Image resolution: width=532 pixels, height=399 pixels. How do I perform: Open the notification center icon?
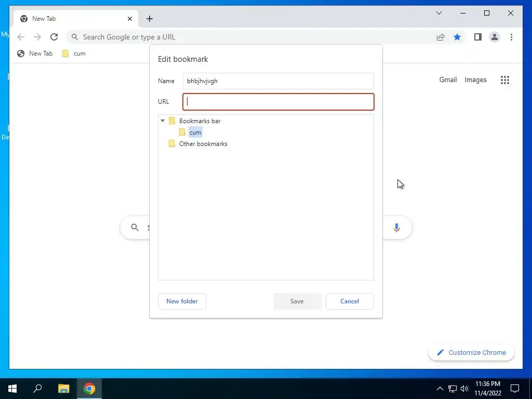coord(515,389)
